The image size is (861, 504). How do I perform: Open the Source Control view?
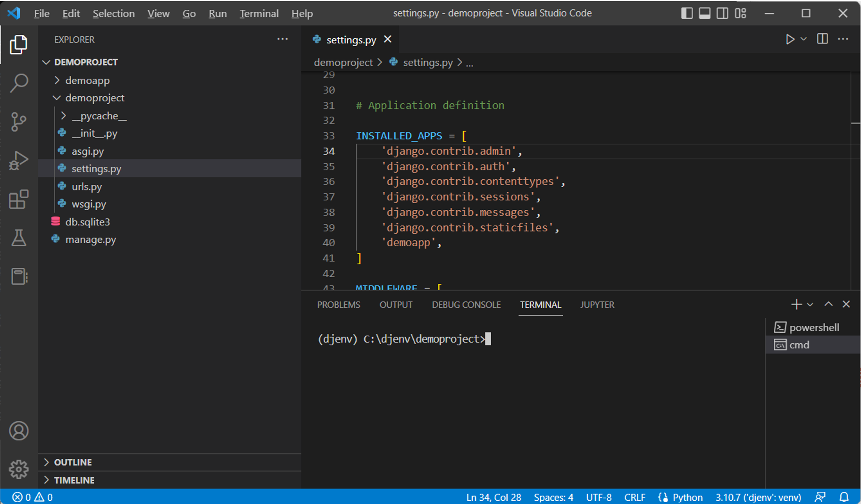[19, 122]
